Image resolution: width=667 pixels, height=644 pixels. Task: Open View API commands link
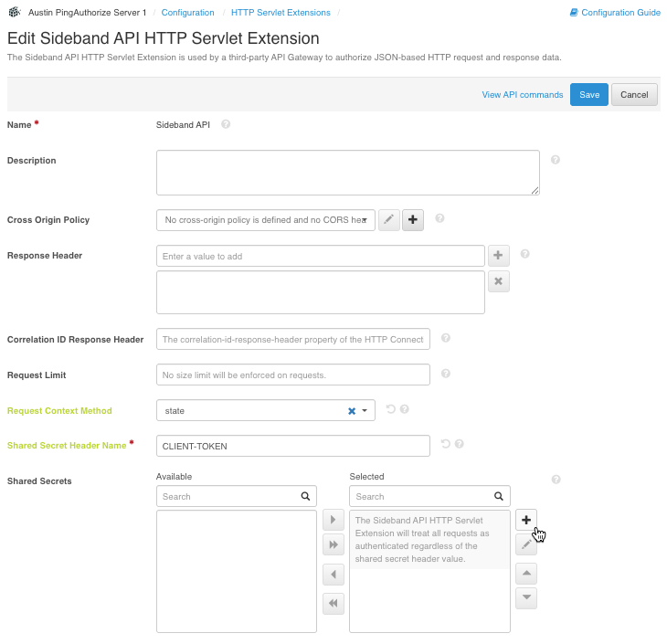(522, 95)
